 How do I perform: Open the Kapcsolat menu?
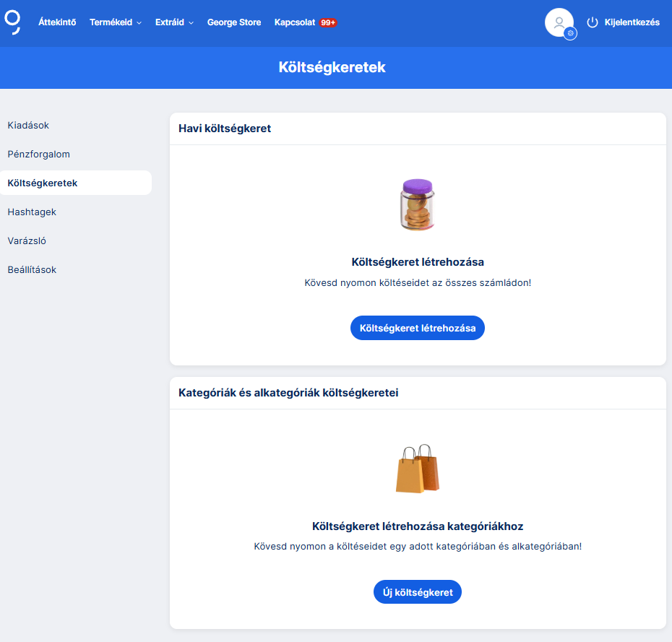295,22
